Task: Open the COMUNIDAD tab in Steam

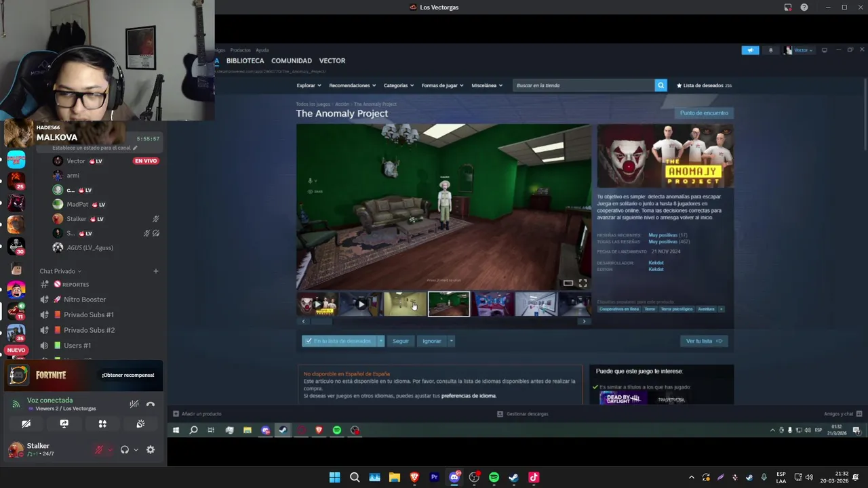Action: [x=292, y=61]
